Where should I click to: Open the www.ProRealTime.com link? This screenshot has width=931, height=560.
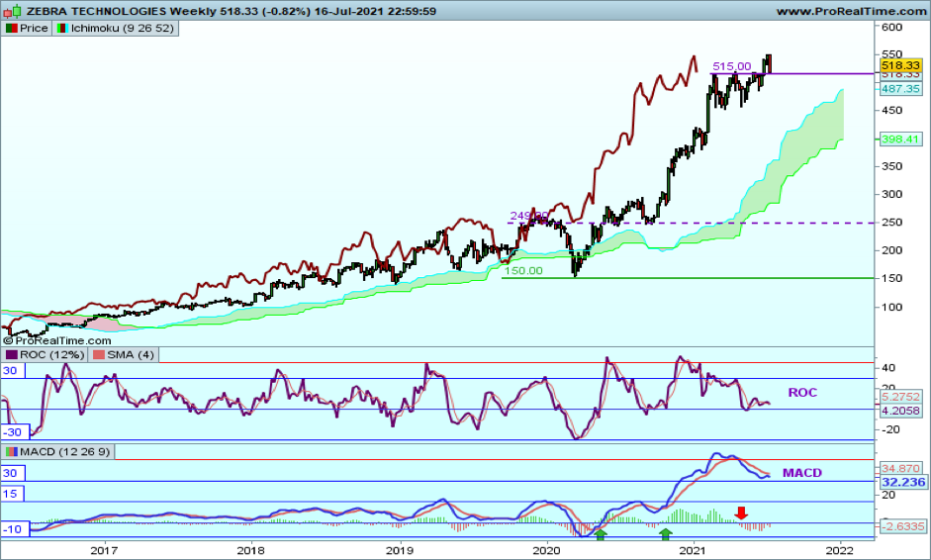click(x=851, y=11)
